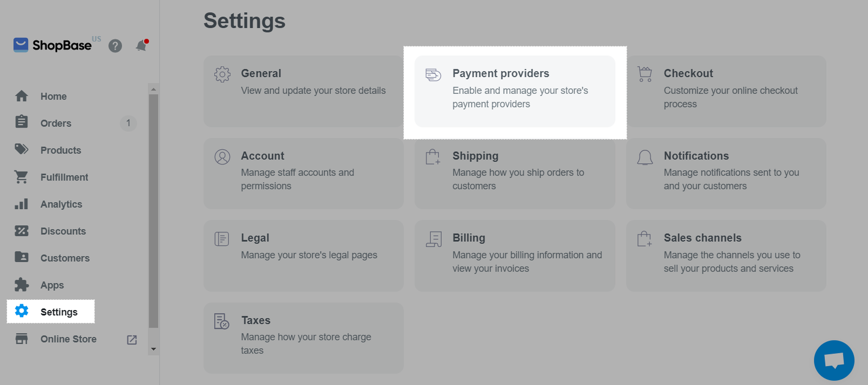Click the Settings gear icon in sidebar
868x385 pixels.
(x=22, y=311)
